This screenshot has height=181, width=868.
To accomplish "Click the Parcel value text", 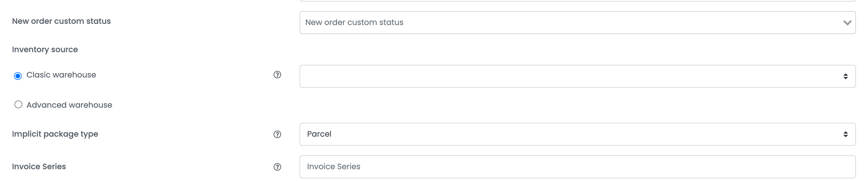I will tap(319, 134).
